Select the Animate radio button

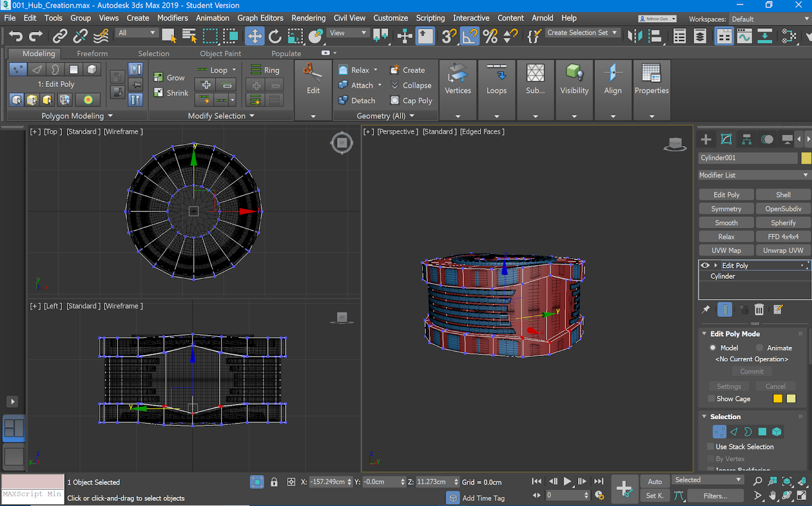click(760, 348)
